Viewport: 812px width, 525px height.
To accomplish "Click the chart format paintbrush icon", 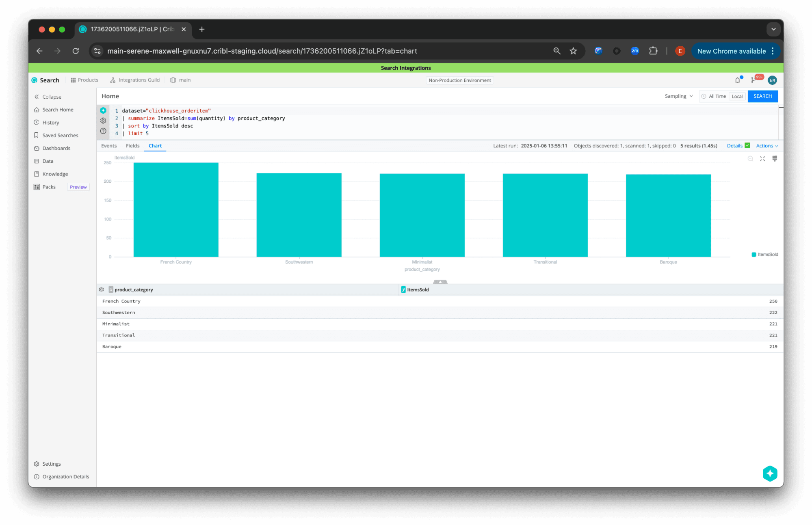I will [x=775, y=159].
